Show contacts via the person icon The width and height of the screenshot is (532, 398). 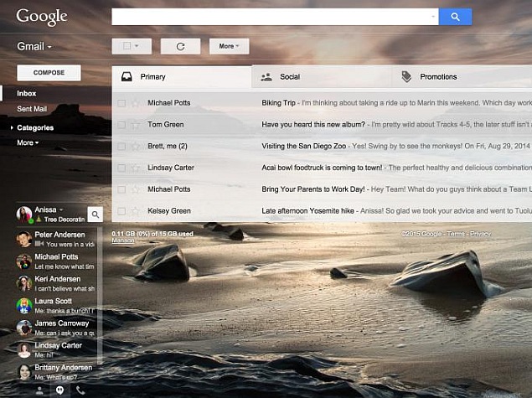click(x=39, y=390)
